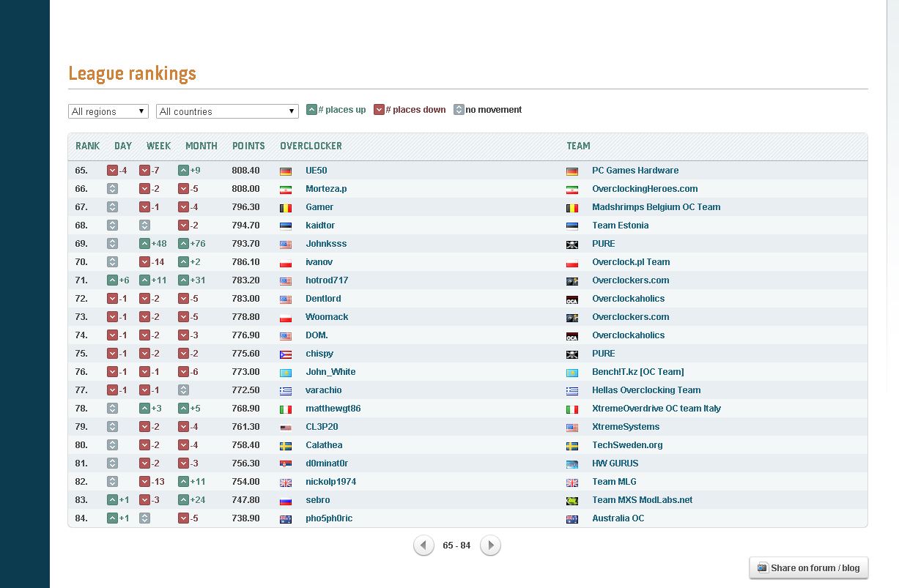Open overclocker profile DOM.

pyautogui.click(x=317, y=335)
